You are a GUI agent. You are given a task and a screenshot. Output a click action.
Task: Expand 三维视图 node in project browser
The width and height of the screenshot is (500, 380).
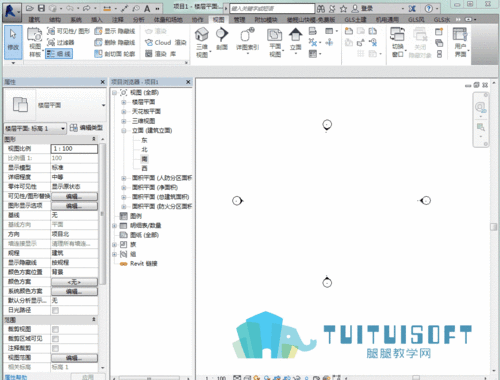pyautogui.click(x=124, y=121)
